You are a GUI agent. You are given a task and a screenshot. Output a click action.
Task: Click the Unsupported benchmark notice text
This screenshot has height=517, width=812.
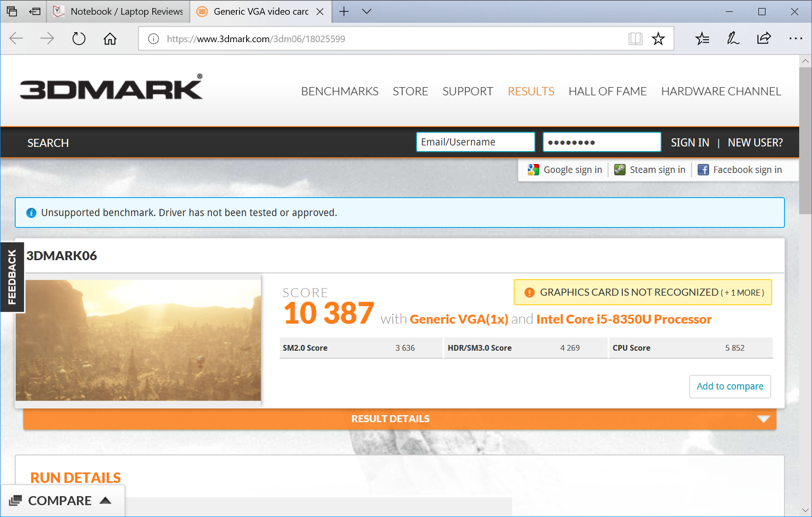click(x=189, y=213)
